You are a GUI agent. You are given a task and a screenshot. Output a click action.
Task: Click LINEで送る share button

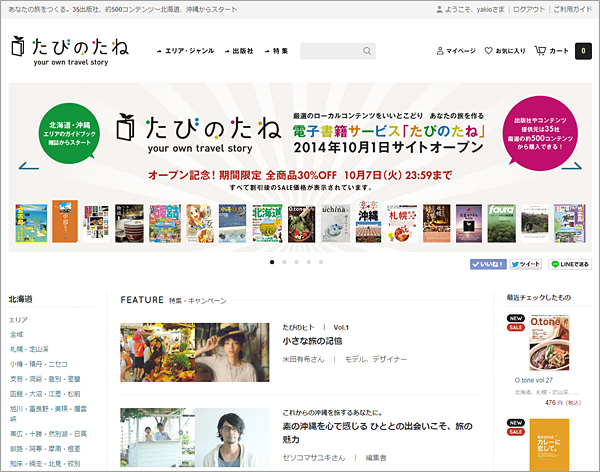click(570, 264)
